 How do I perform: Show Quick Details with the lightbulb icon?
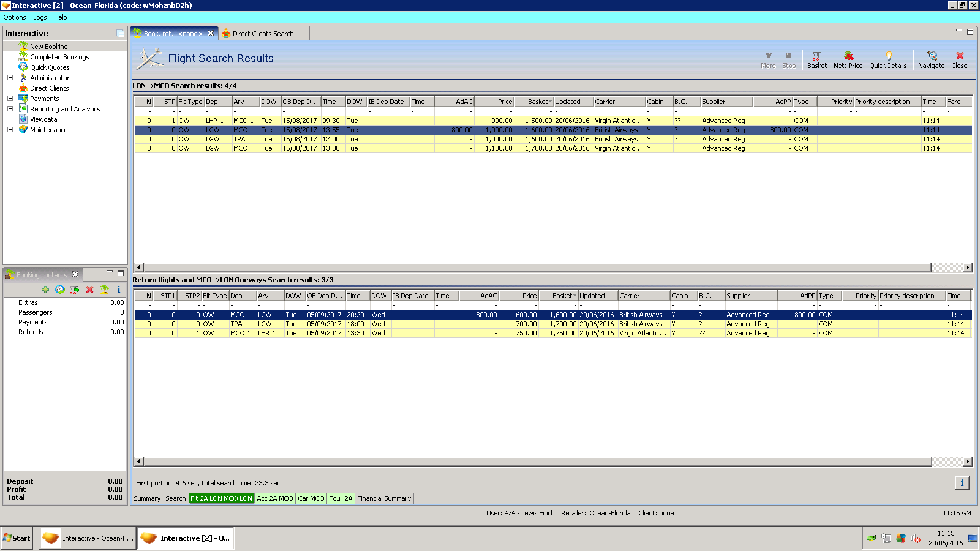tap(888, 59)
